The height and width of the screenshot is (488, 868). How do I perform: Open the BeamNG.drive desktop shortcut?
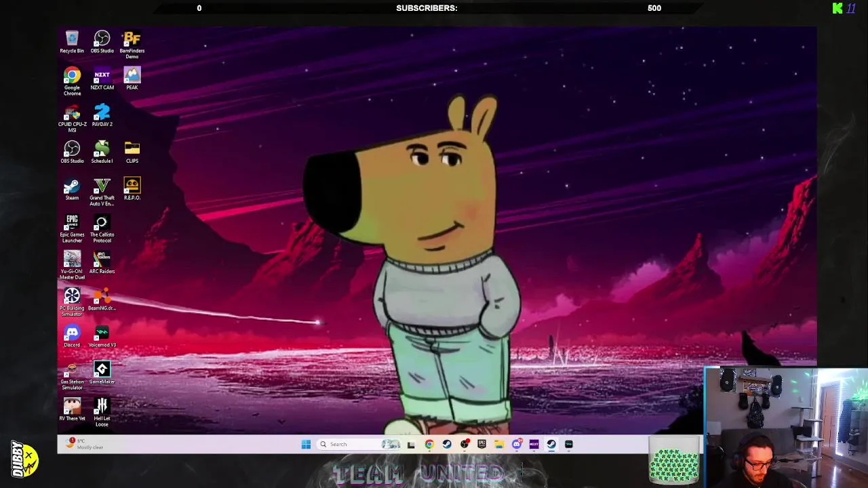point(102,299)
